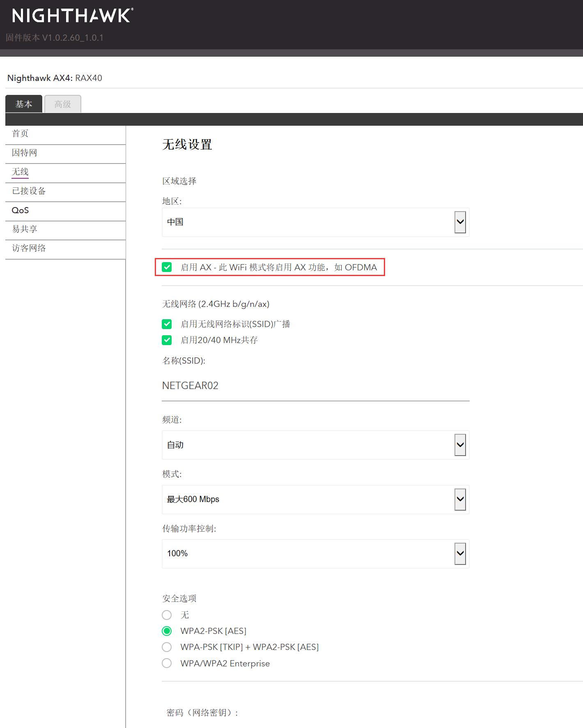The image size is (583, 728).
Task: Click the 密码（网络密钥） label
Action: 202,713
